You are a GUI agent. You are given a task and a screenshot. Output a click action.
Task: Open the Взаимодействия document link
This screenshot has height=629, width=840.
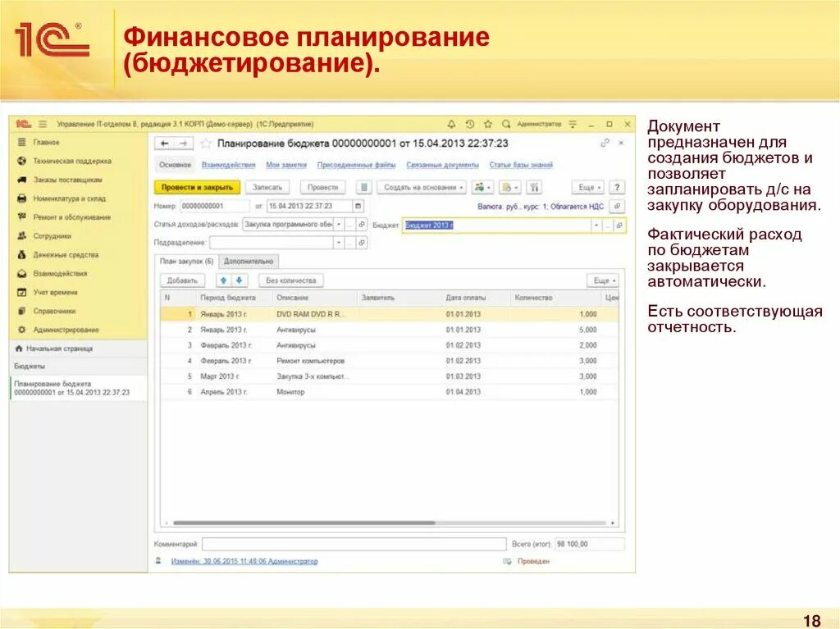point(228,165)
